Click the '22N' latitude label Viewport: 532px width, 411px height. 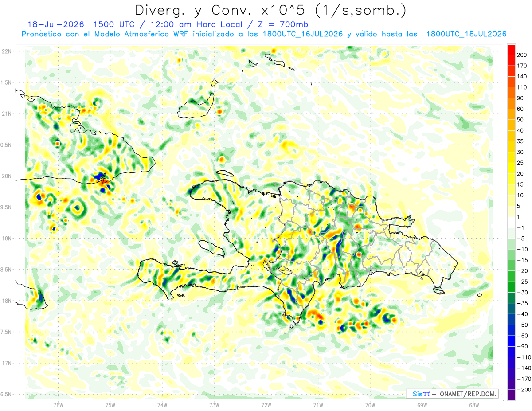(7, 51)
